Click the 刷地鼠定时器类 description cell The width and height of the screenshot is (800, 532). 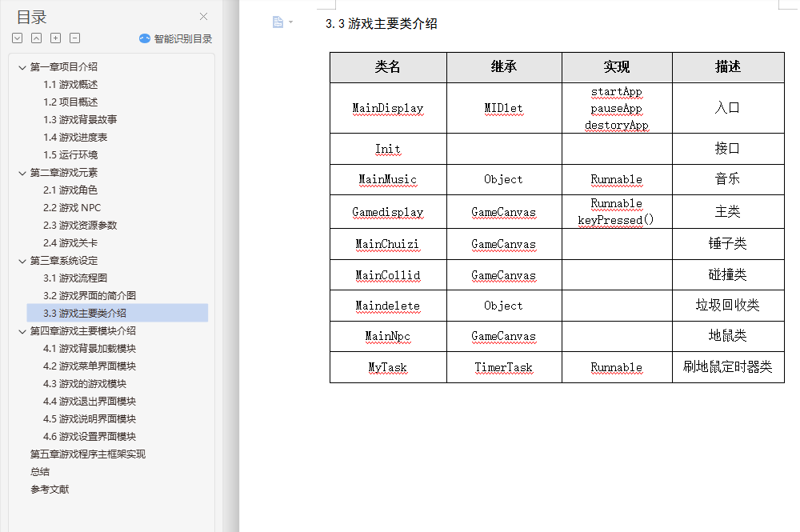[x=728, y=366]
